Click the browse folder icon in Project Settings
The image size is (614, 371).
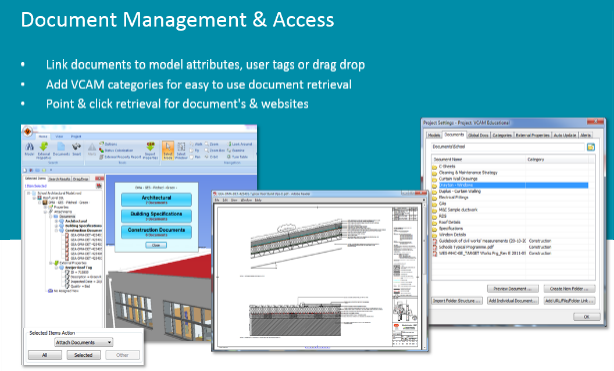(x=591, y=147)
